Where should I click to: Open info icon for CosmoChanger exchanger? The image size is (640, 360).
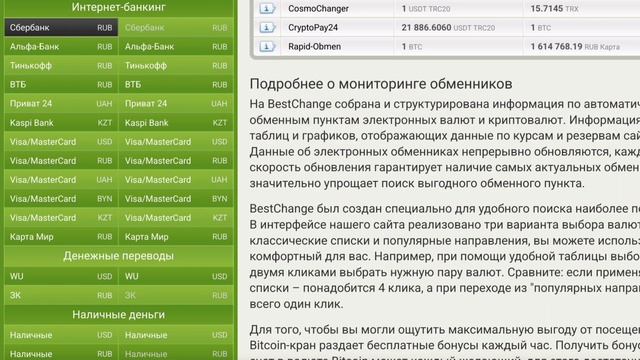(x=267, y=8)
